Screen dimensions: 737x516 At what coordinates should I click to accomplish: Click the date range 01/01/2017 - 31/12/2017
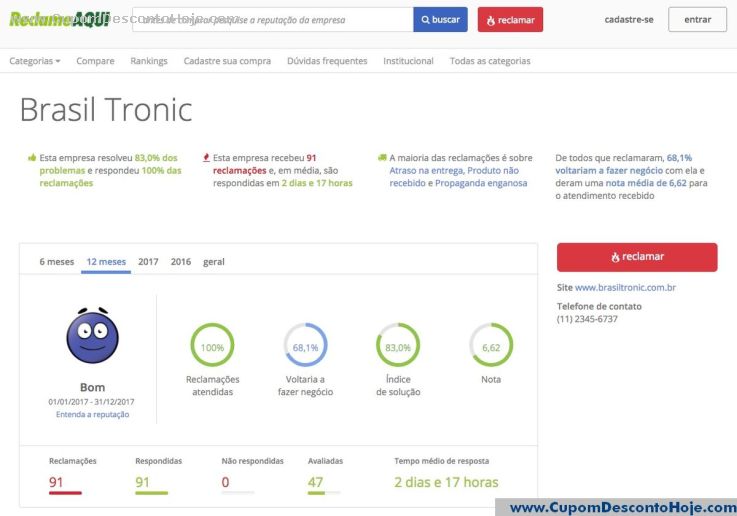pyautogui.click(x=91, y=402)
